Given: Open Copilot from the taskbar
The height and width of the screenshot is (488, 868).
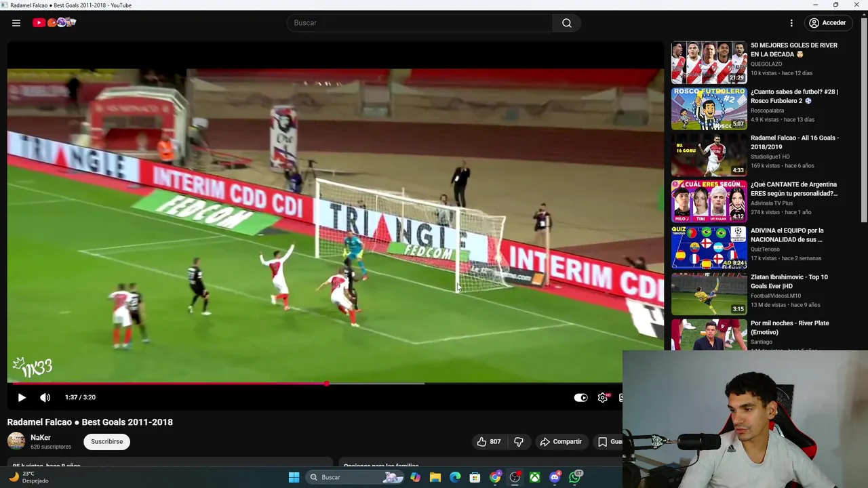Looking at the screenshot, I should pyautogui.click(x=415, y=478).
